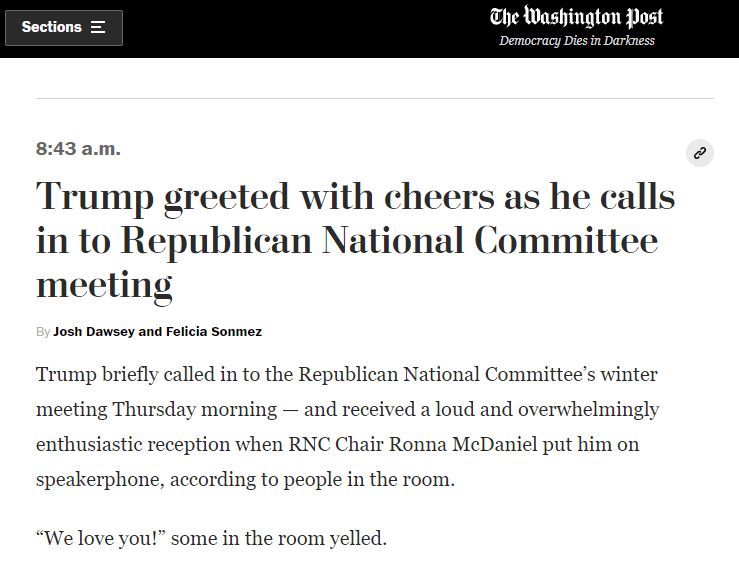Click the Democracy Dies in Darkness tagline
The height and width of the screenshot is (567, 739).
click(577, 41)
